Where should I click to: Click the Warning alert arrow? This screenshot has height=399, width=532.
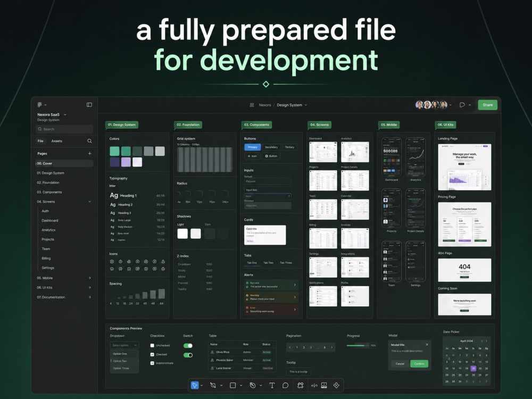[295, 297]
